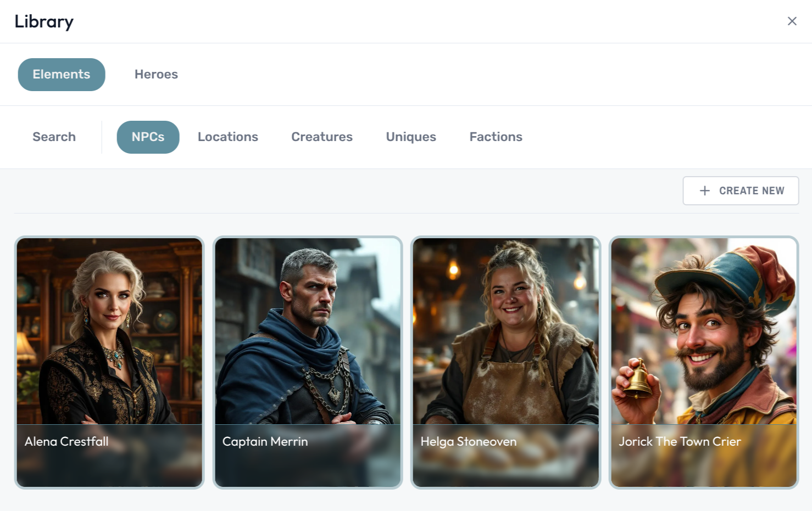Viewport: 812px width, 511px height.
Task: Close the Library dialog with the X icon
Action: (x=792, y=21)
